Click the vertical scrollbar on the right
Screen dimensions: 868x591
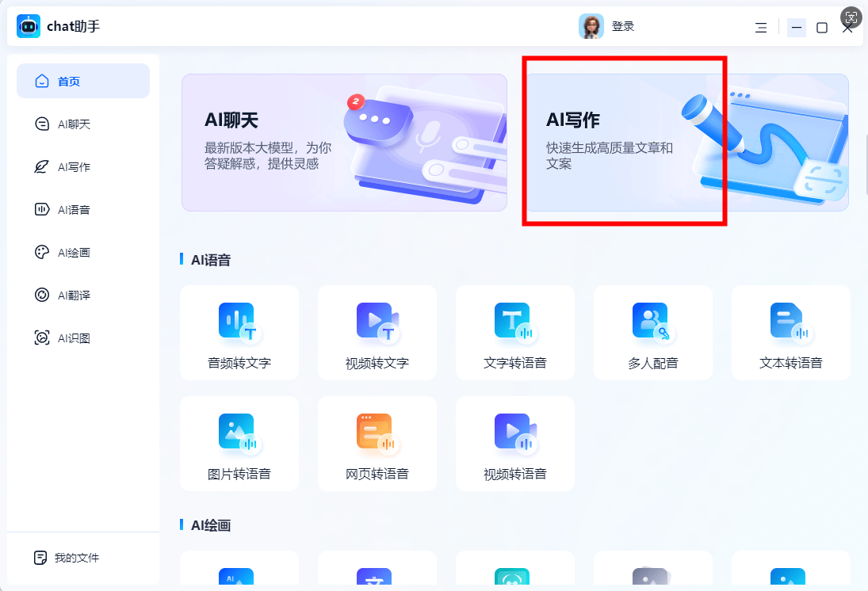(866, 163)
